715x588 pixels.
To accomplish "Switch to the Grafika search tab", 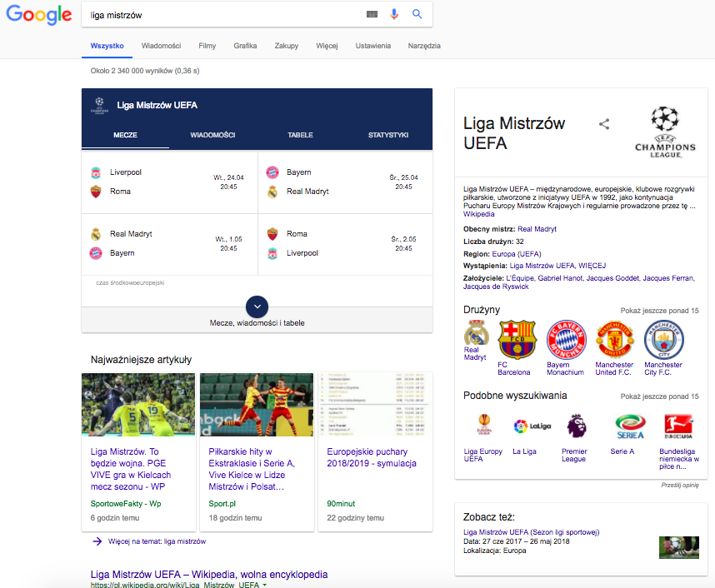I will [x=245, y=46].
